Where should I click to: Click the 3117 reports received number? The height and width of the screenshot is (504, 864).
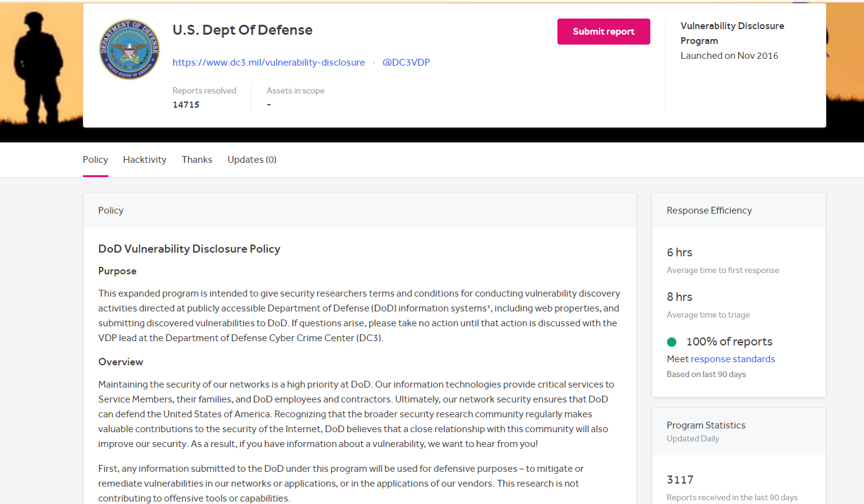(680, 480)
